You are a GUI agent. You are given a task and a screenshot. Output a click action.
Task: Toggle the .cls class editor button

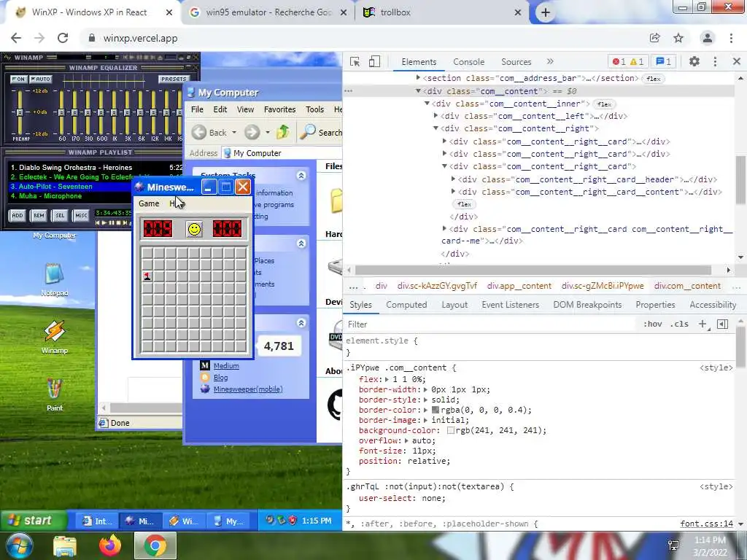click(679, 324)
